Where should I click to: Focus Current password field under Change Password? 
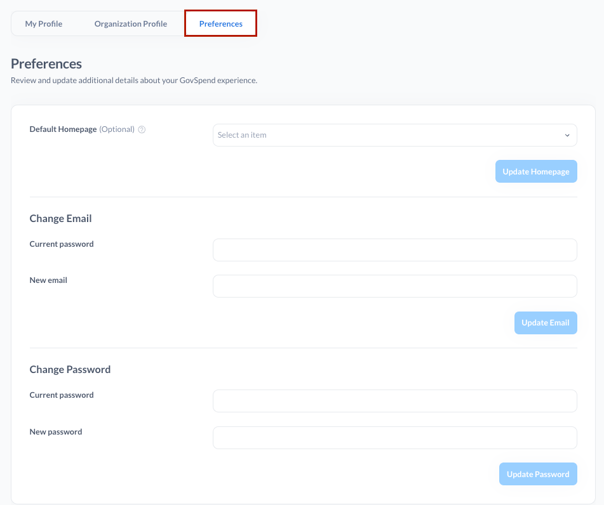click(394, 401)
